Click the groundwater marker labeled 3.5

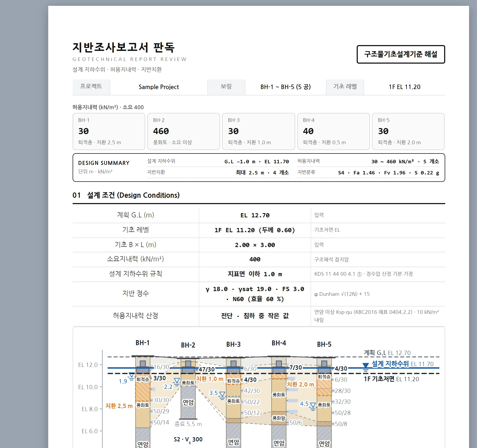point(222,396)
